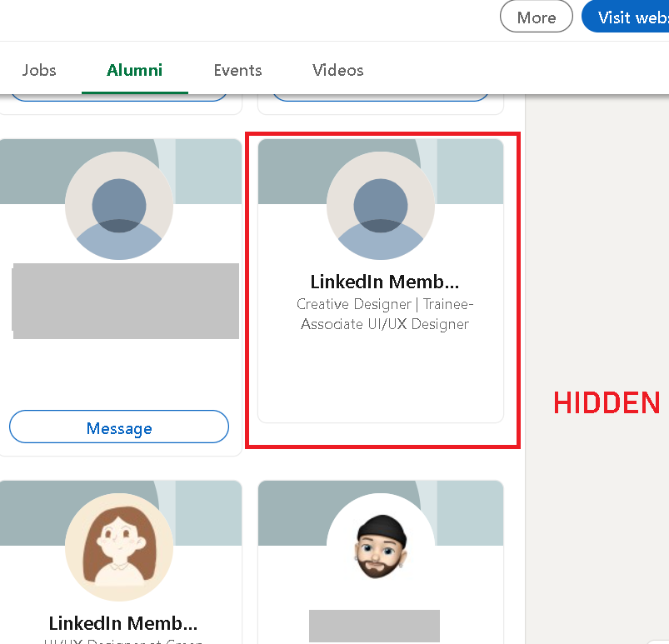The image size is (669, 644).
Task: Open the Creative Designer member's default avatar
Action: coord(381,206)
